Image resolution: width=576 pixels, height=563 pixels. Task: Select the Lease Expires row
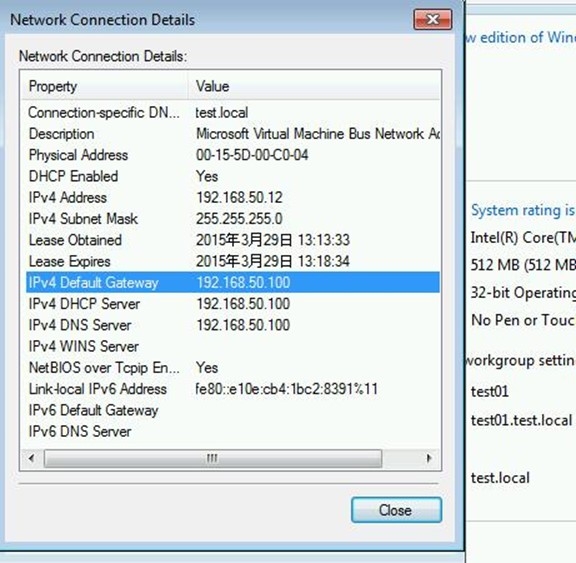(233, 261)
